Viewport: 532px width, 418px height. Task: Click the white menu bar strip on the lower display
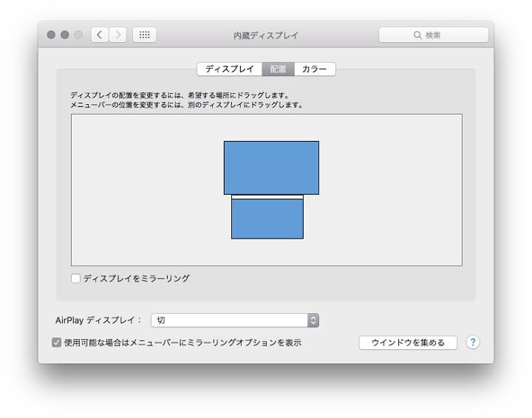point(267,197)
